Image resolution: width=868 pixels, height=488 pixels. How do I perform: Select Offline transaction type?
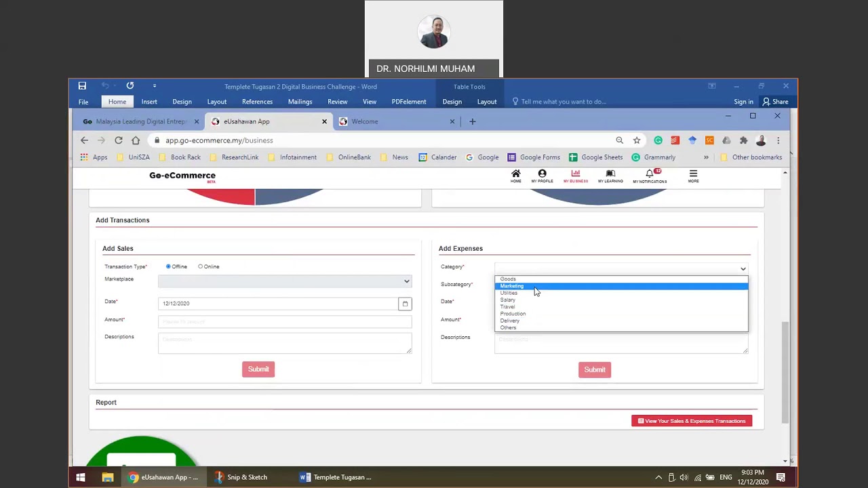point(168,266)
